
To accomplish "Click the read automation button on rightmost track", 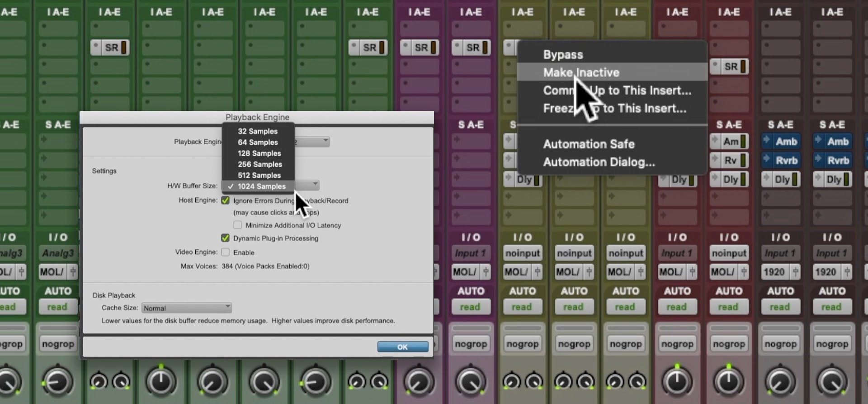I will pyautogui.click(x=831, y=307).
